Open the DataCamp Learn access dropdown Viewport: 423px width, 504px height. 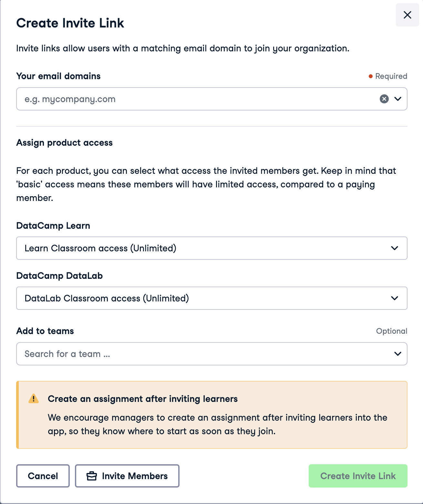tap(207, 248)
